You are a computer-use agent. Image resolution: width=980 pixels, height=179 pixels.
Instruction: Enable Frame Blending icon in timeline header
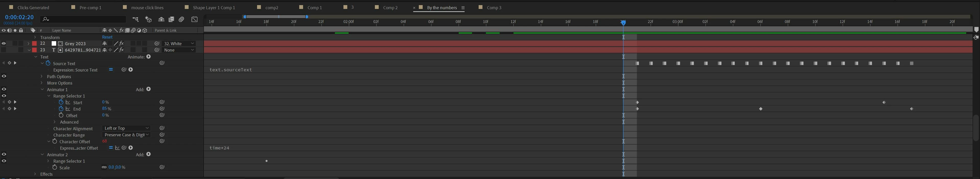pyautogui.click(x=171, y=19)
